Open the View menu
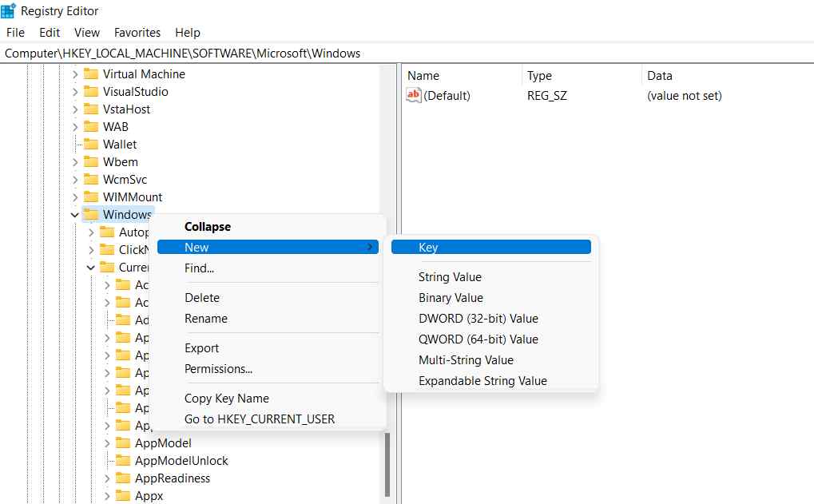 [x=87, y=32]
